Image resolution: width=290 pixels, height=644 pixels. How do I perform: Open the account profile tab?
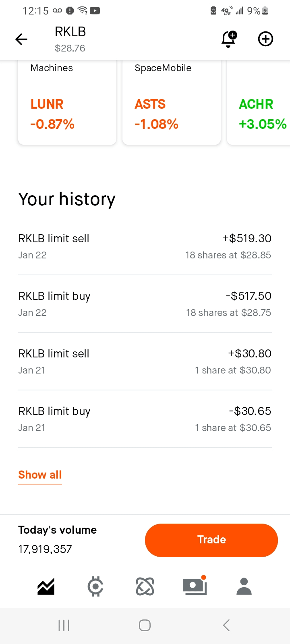(244, 586)
